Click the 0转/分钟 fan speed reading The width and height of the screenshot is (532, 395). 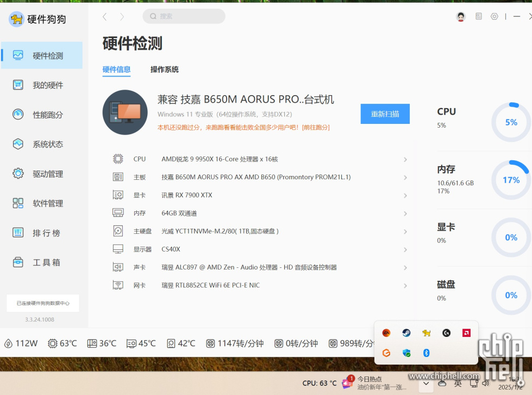tap(296, 343)
